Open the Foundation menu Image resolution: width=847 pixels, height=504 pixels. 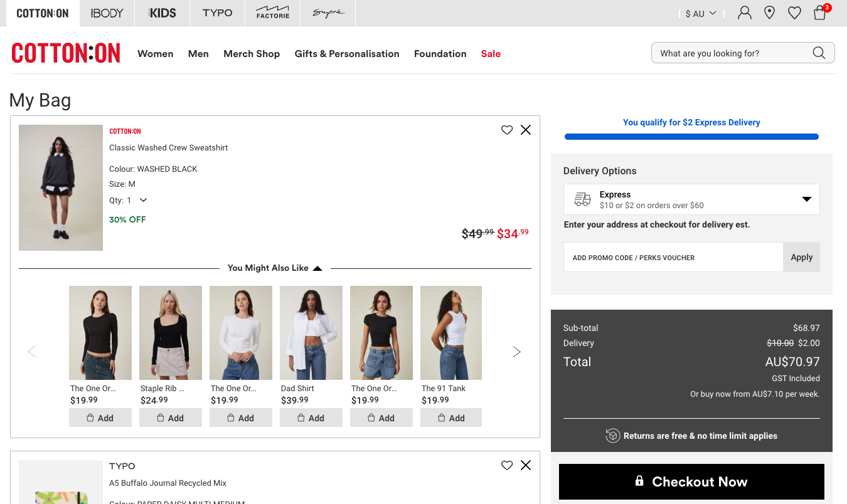point(440,54)
